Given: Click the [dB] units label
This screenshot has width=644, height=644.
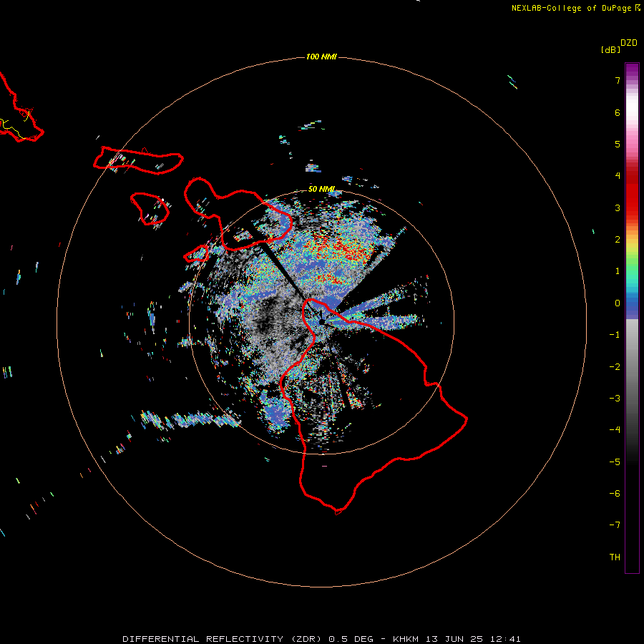Looking at the screenshot, I should pos(610,50).
